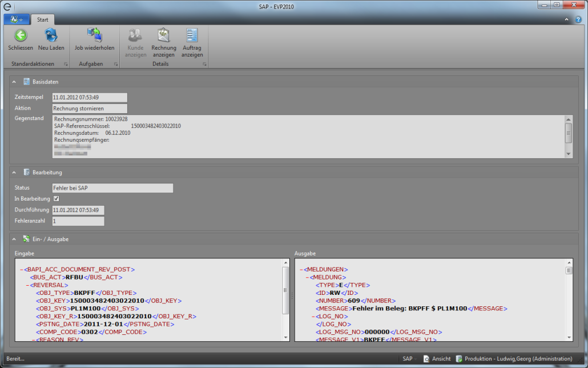Collapse the LOG_NO XML node
This screenshot has height=368, width=588.
pos(313,317)
